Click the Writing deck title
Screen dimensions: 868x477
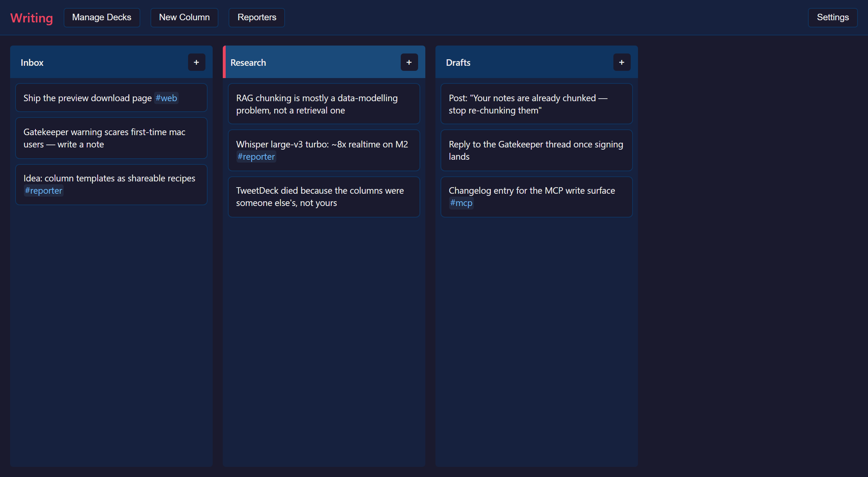coord(31,18)
